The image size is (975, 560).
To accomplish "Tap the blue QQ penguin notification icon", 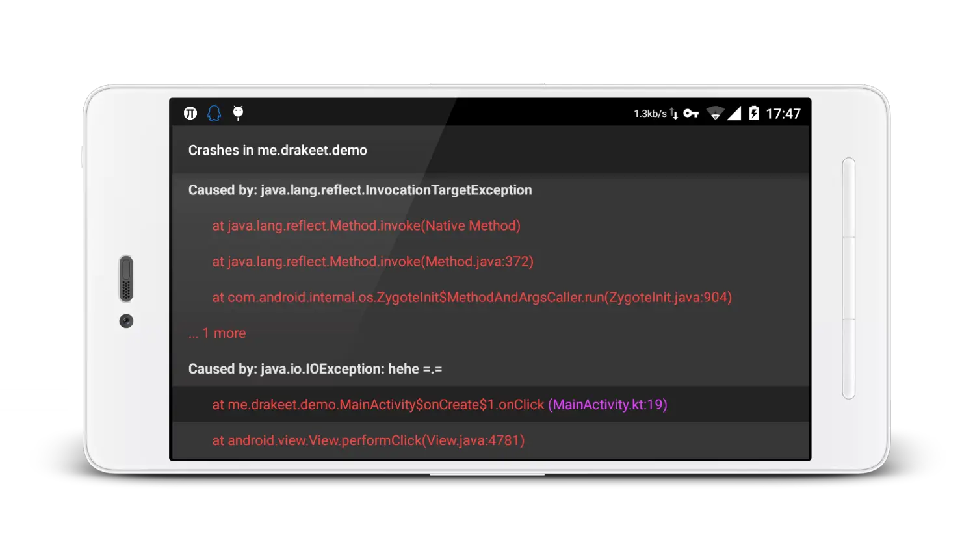I will point(214,114).
